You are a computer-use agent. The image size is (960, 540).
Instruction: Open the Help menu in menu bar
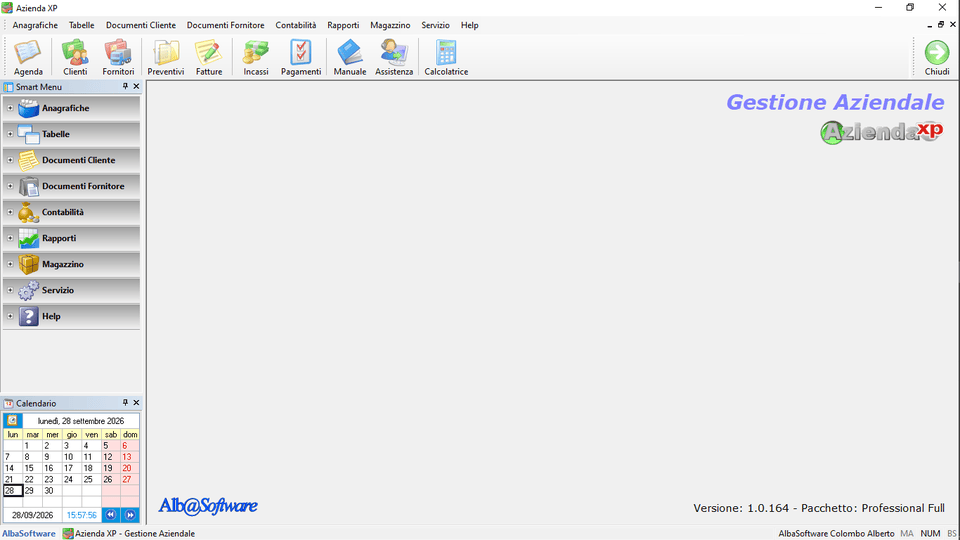click(x=470, y=25)
